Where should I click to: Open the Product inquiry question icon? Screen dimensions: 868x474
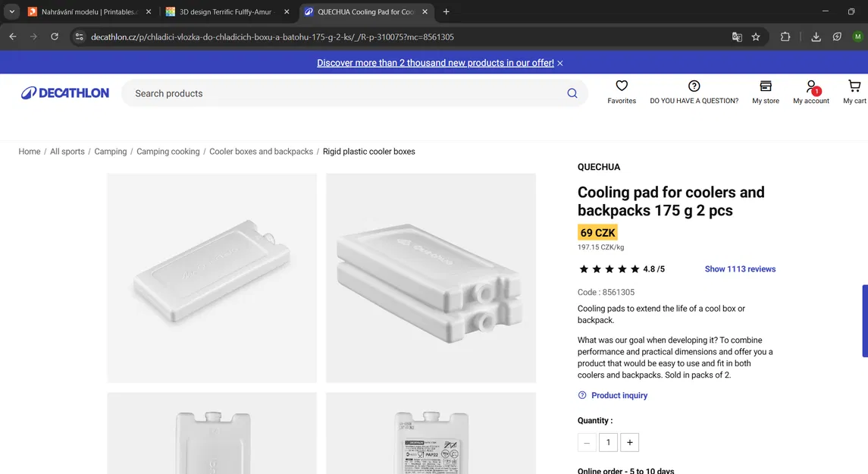581,394
